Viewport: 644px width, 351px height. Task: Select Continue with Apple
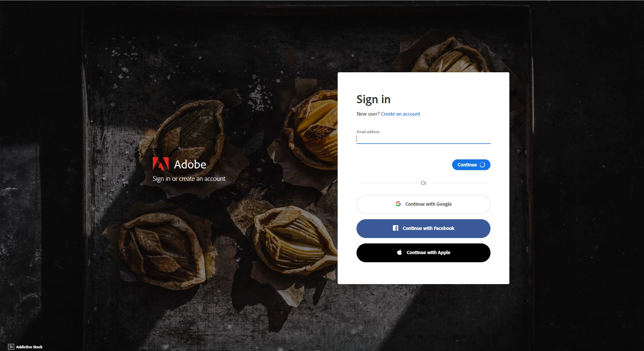pyautogui.click(x=423, y=253)
